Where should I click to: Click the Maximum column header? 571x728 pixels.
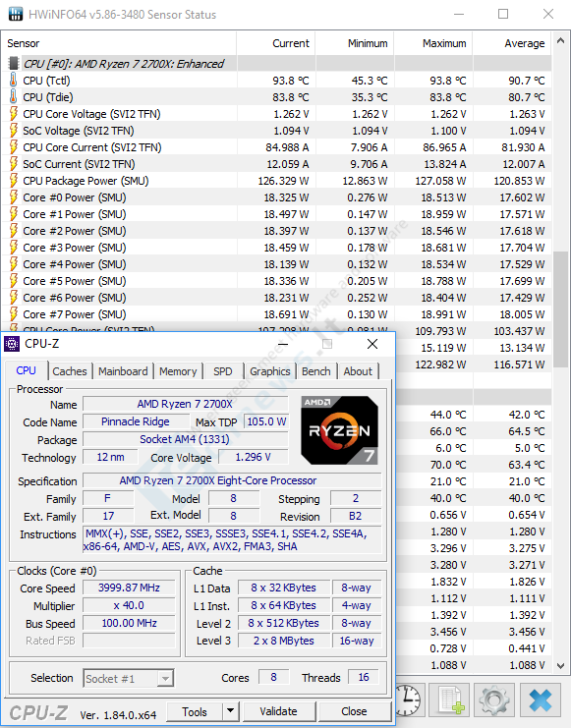tap(433, 43)
